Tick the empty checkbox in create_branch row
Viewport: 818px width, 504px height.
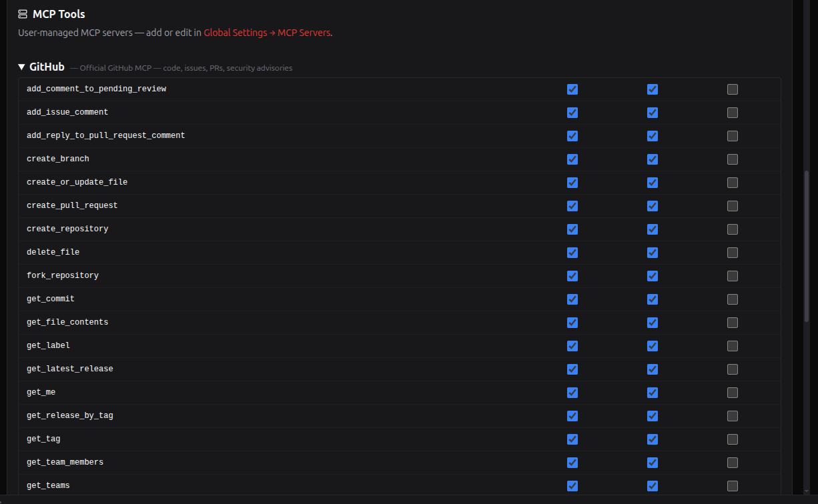point(733,159)
